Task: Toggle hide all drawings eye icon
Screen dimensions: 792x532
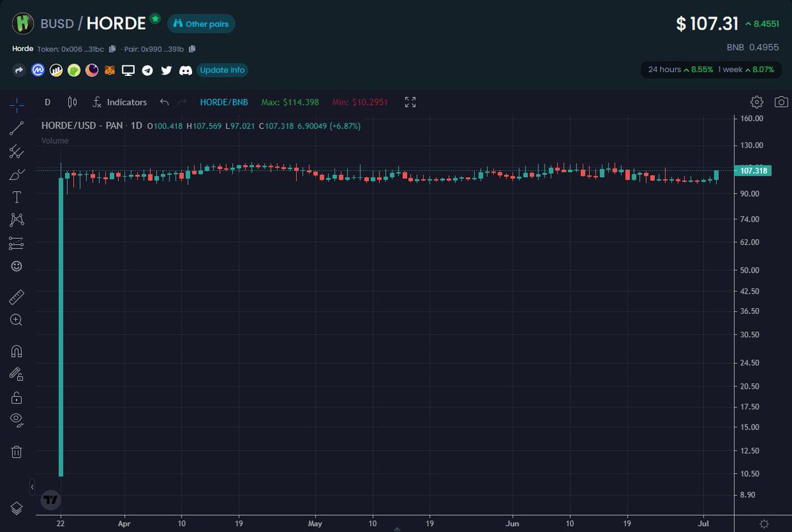Action: pos(16,419)
